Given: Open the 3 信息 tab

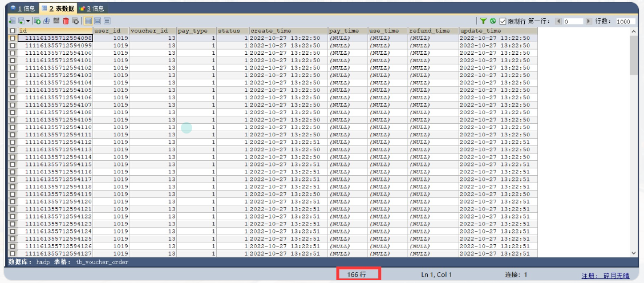Looking at the screenshot, I should tap(92, 8).
